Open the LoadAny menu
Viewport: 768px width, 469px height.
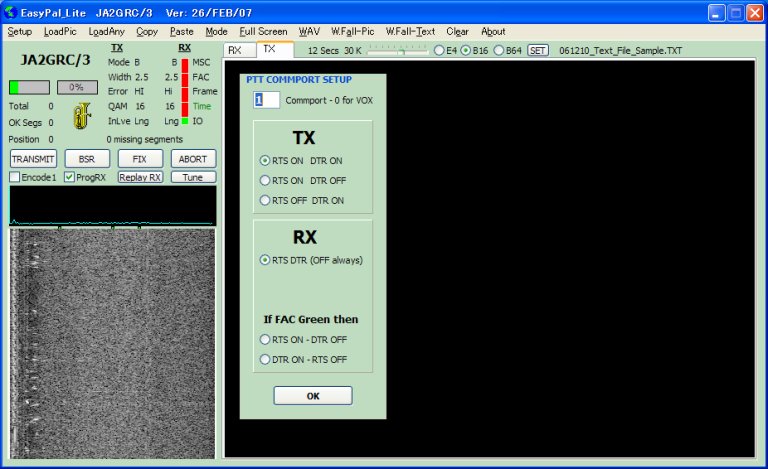pyautogui.click(x=106, y=32)
